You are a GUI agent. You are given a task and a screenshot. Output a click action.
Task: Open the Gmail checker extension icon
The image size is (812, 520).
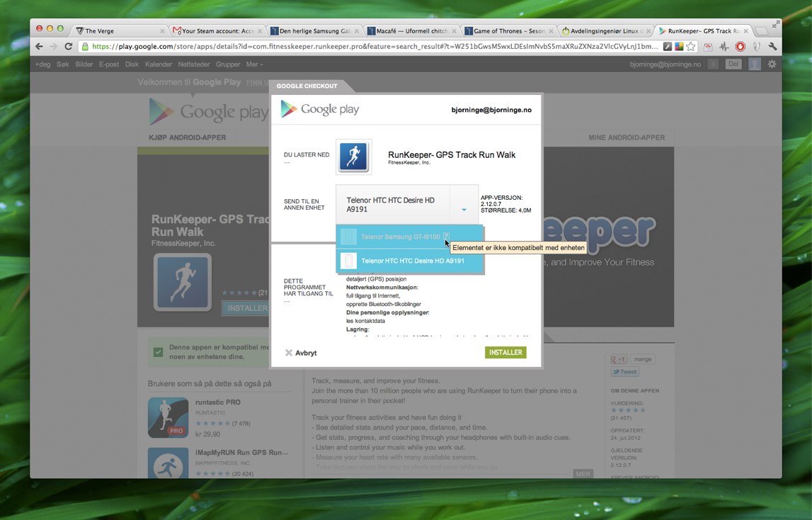[x=708, y=47]
